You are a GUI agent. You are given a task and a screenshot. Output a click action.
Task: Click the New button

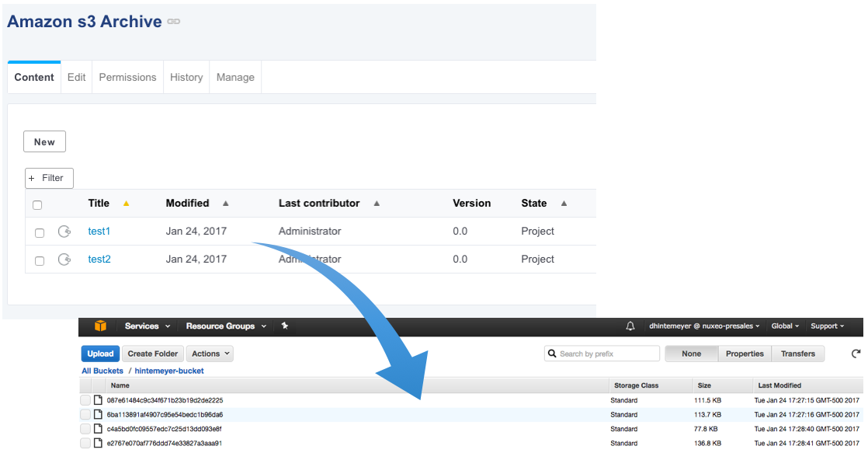(44, 141)
